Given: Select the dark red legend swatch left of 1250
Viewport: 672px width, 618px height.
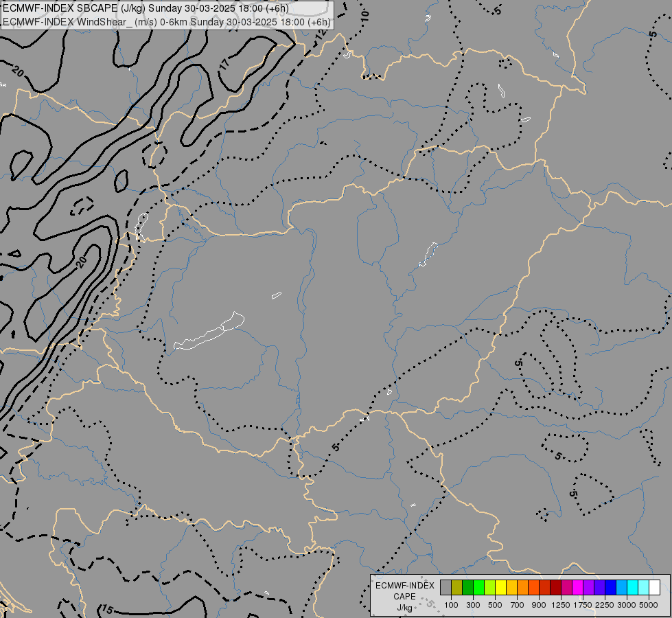Looking at the screenshot, I should (x=555, y=587).
